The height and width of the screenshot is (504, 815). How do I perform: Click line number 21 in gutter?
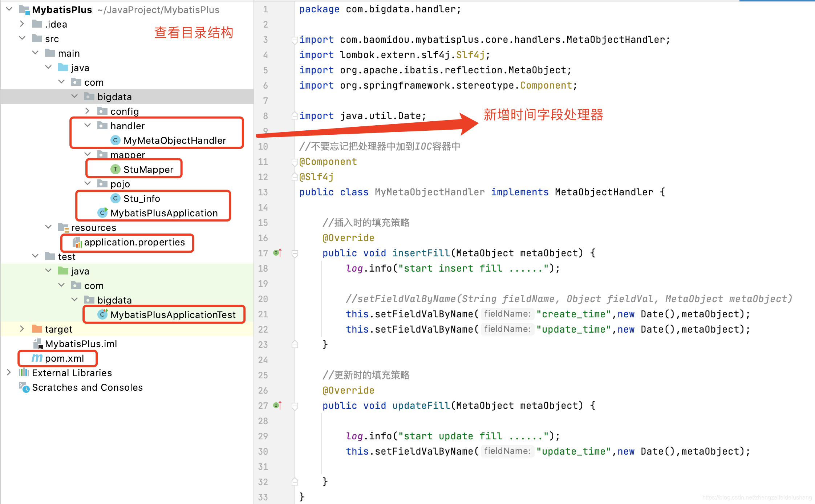click(x=263, y=314)
